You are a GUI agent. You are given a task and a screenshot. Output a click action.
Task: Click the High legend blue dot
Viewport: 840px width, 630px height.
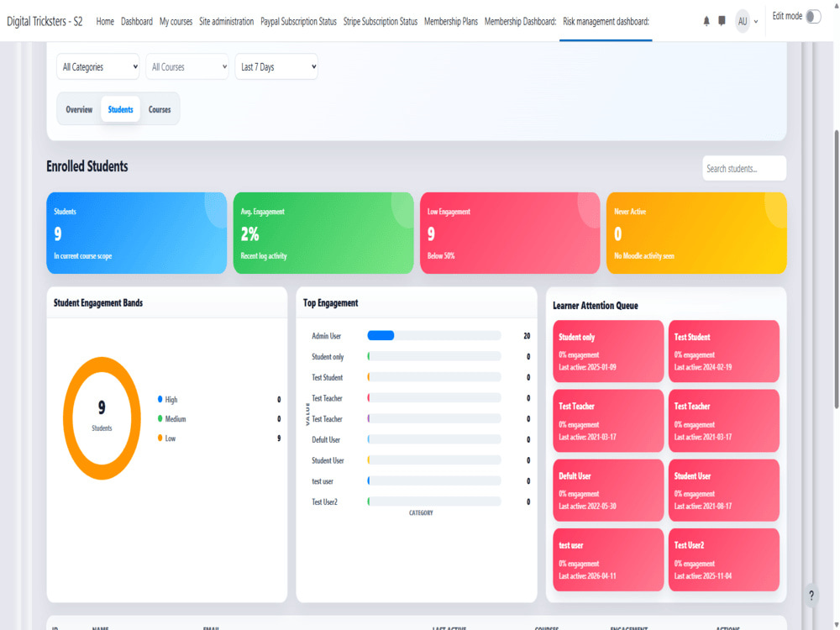pyautogui.click(x=160, y=399)
